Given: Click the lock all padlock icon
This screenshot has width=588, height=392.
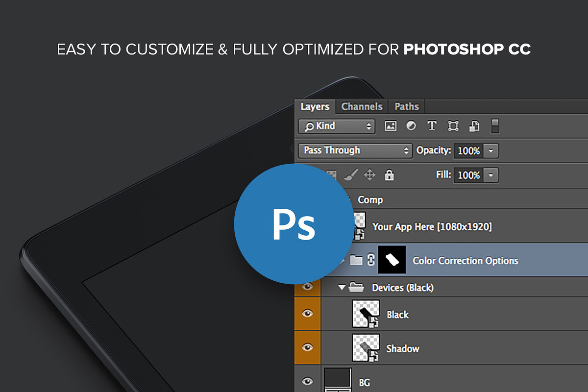Looking at the screenshot, I should (x=390, y=174).
